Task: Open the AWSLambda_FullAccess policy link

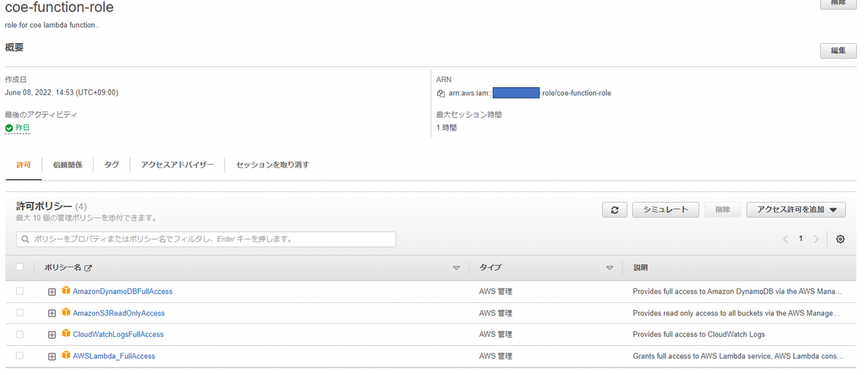Action: coord(114,356)
